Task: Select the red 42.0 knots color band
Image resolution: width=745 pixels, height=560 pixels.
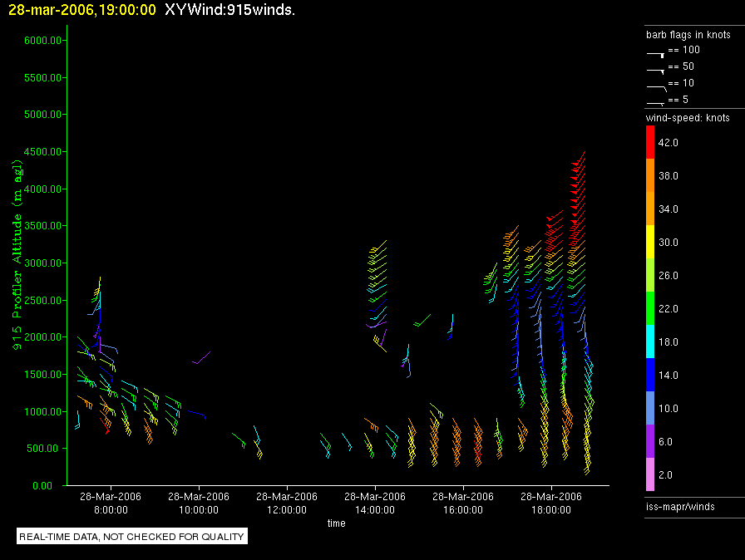Action: (650, 142)
